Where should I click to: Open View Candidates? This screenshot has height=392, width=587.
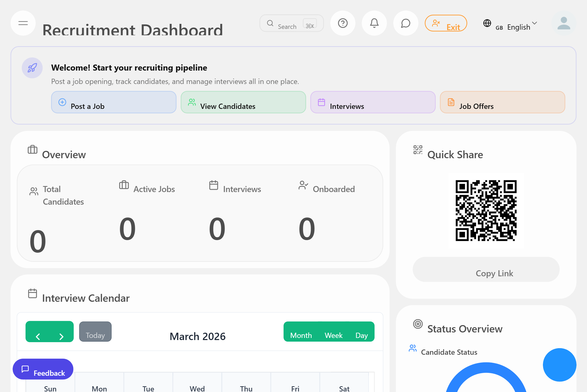tap(243, 102)
